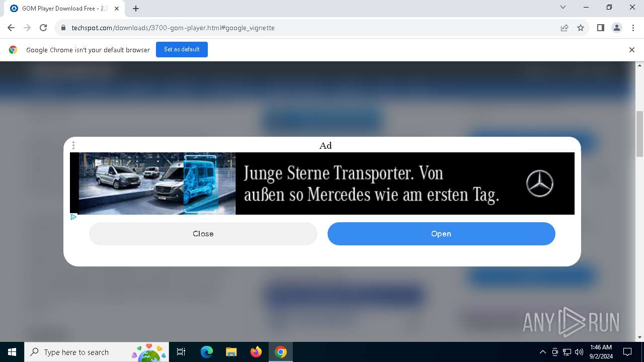Click the Mercedes star logo in ad
Screen dimensions: 644x362
click(540, 184)
